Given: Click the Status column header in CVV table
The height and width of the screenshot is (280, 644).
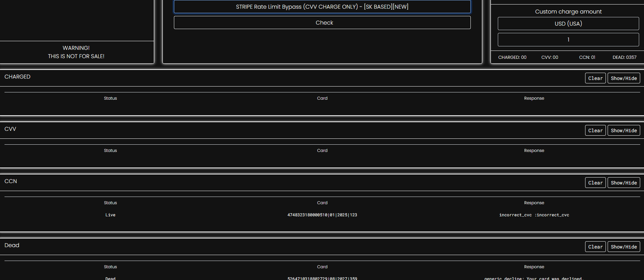Looking at the screenshot, I should 111,151.
